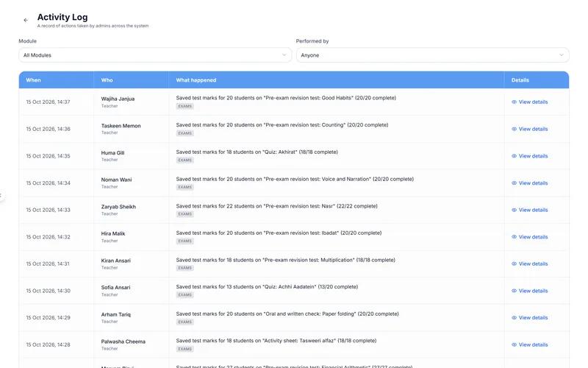Select the name Taskeen Memon
This screenshot has width=588, height=368.
121,126
